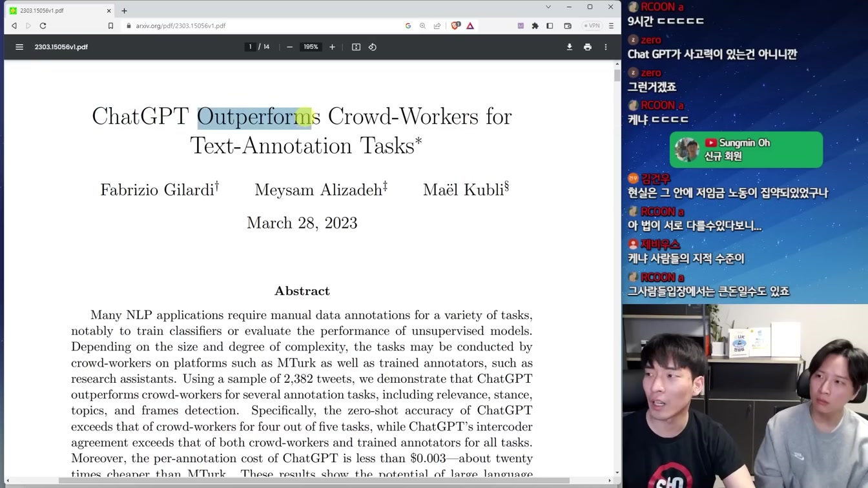Open a new browser tab

pos(124,10)
